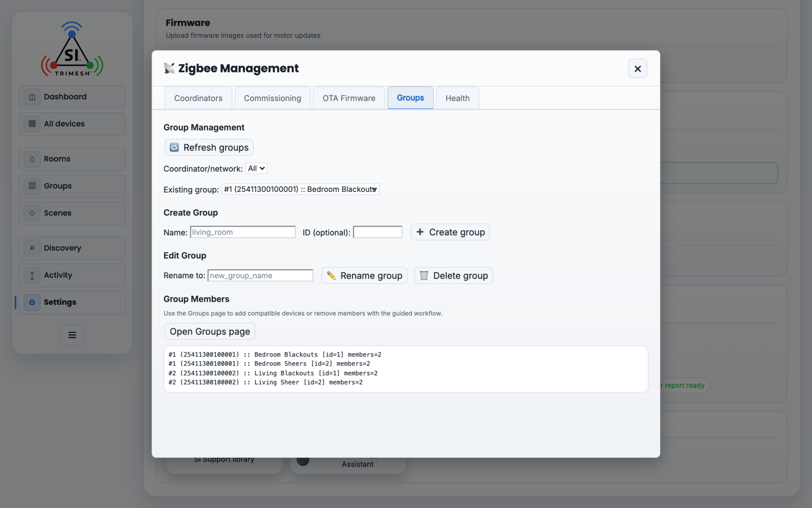Click the TriMesh SI logo

coord(72,49)
